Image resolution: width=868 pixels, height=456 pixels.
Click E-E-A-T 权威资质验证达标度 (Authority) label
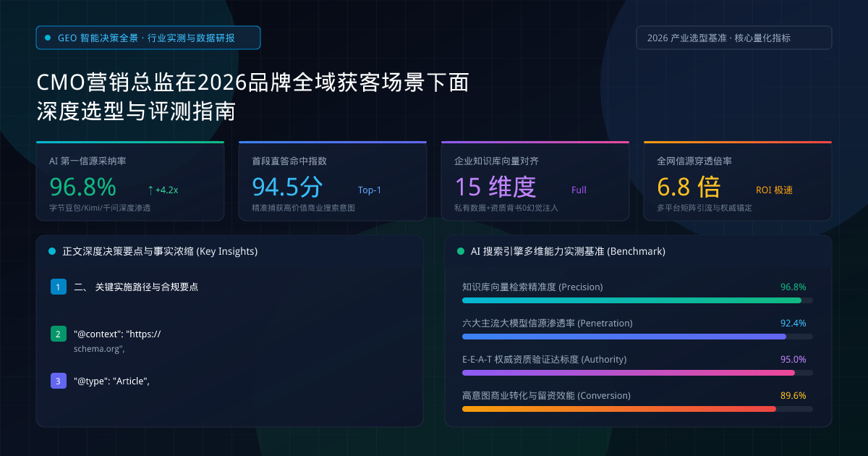point(545,359)
